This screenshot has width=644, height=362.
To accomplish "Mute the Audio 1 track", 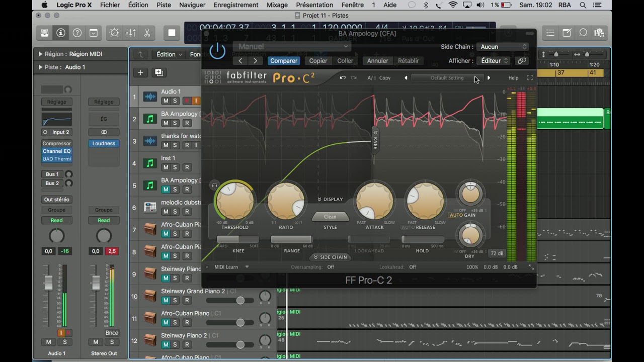I will coord(166,101).
